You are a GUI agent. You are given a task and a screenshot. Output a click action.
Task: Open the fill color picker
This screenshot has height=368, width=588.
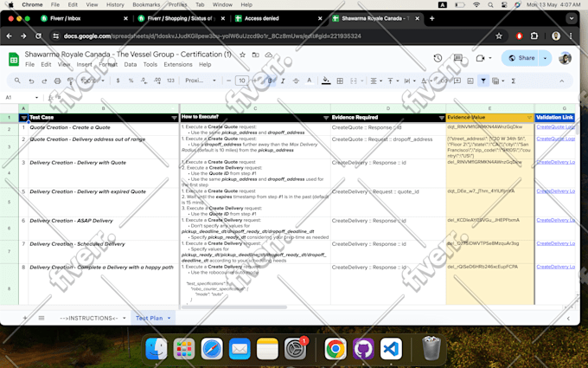[326, 81]
